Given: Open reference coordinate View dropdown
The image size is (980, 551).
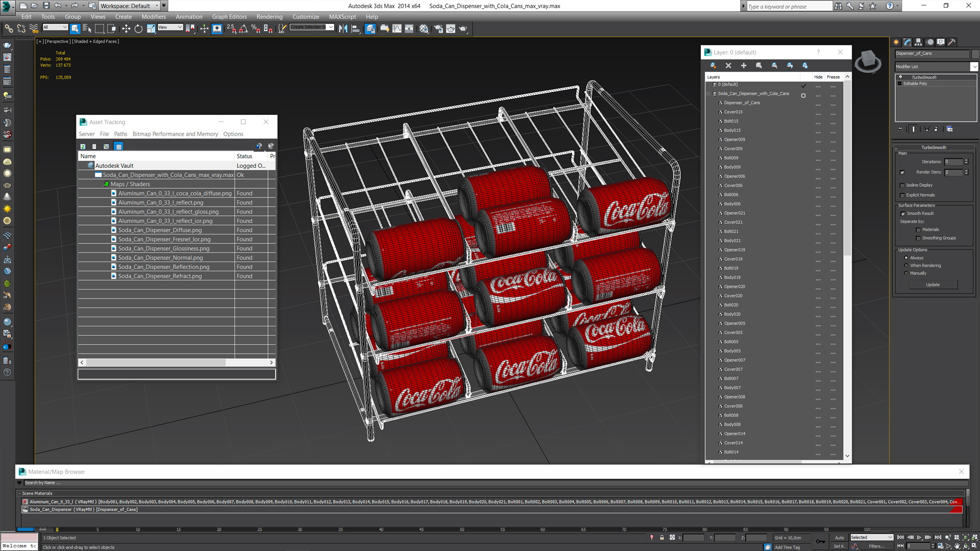Looking at the screenshot, I should (x=170, y=27).
